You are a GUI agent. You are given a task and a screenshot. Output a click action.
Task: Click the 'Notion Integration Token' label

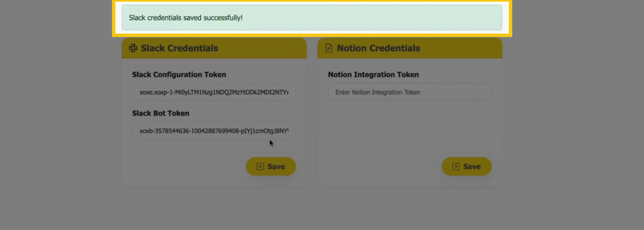tap(373, 75)
